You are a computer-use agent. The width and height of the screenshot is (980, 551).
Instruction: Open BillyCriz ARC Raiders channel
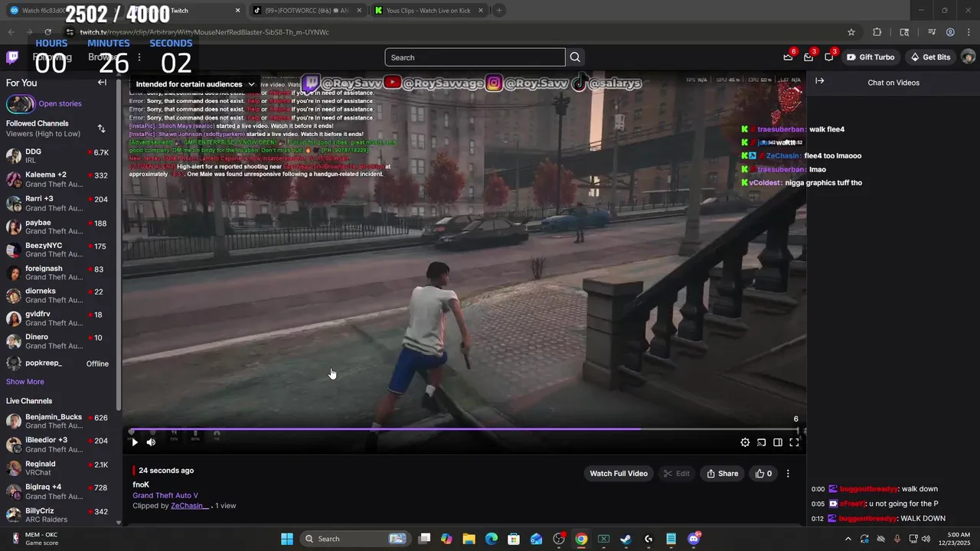[x=58, y=515]
